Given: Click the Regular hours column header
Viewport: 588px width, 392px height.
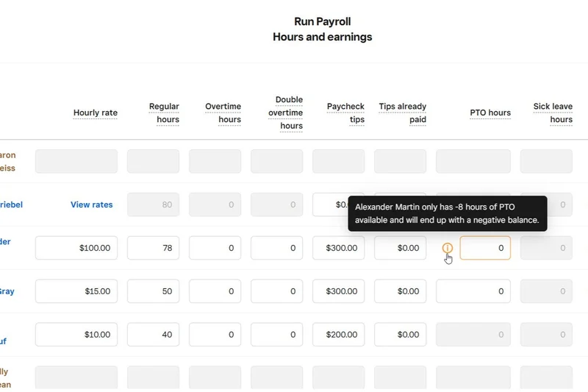Looking at the screenshot, I should point(164,113).
